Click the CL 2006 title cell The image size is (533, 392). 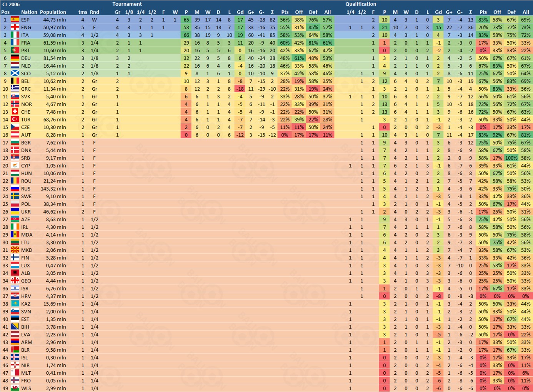pos(11,4)
